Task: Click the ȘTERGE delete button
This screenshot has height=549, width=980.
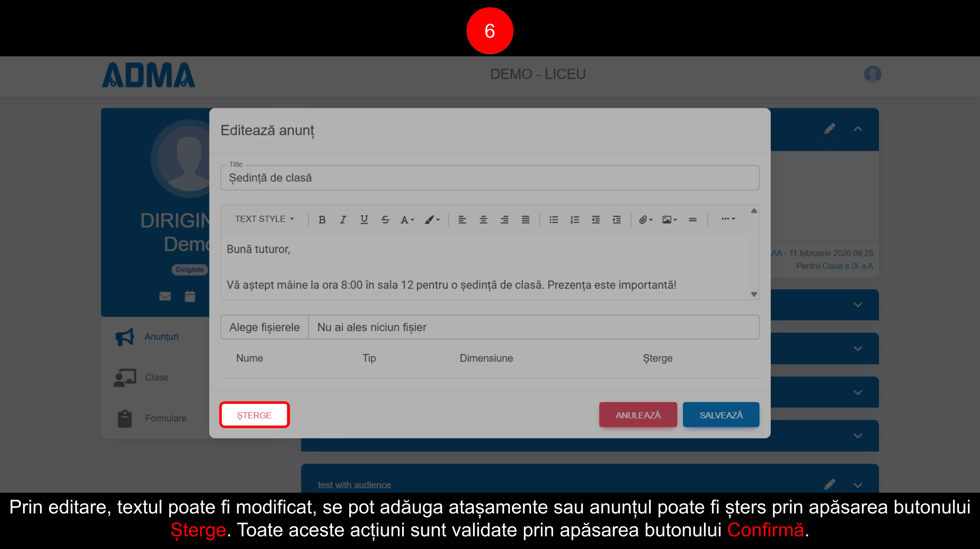Action: (x=254, y=415)
